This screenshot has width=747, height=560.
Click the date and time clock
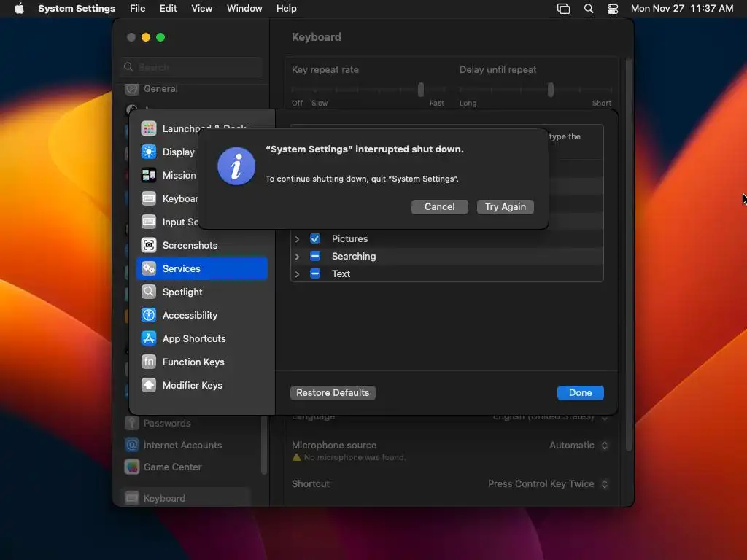pos(682,9)
